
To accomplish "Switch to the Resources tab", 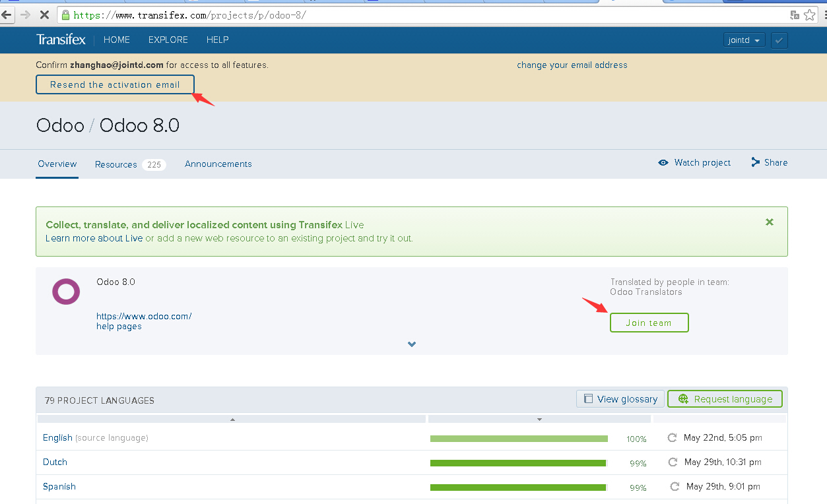I will (x=116, y=164).
